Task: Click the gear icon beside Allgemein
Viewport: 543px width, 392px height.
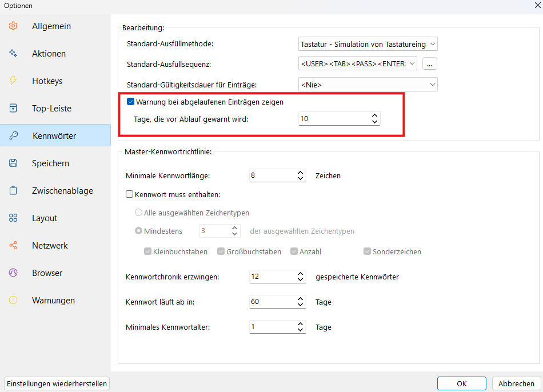Action: click(13, 26)
